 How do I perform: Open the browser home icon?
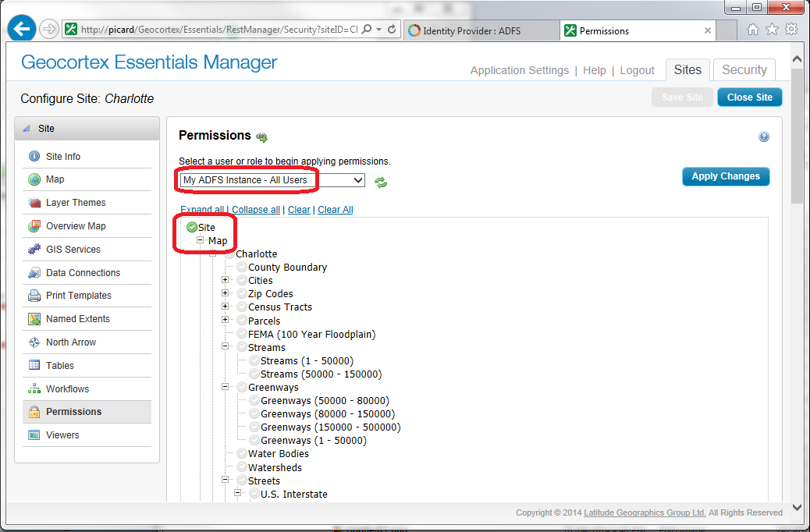point(753,30)
